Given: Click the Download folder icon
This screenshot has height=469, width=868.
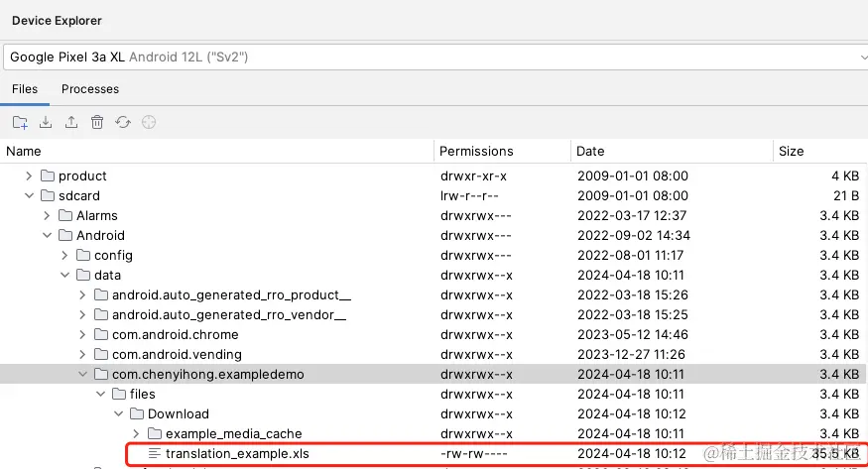Looking at the screenshot, I should 137,414.
